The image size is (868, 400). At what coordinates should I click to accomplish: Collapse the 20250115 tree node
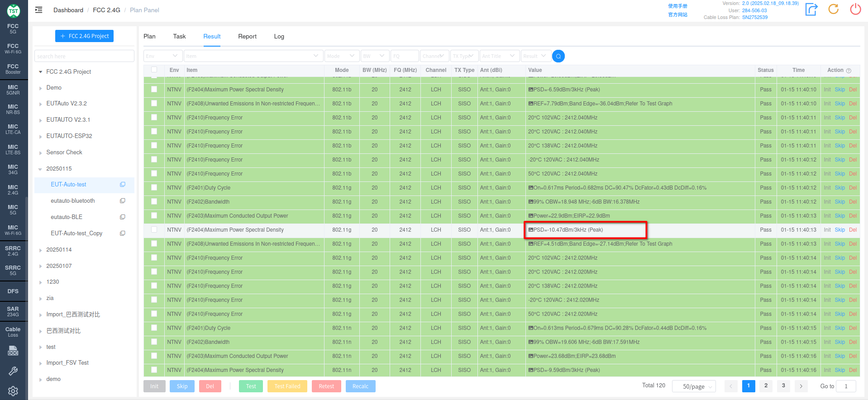pyautogui.click(x=41, y=169)
